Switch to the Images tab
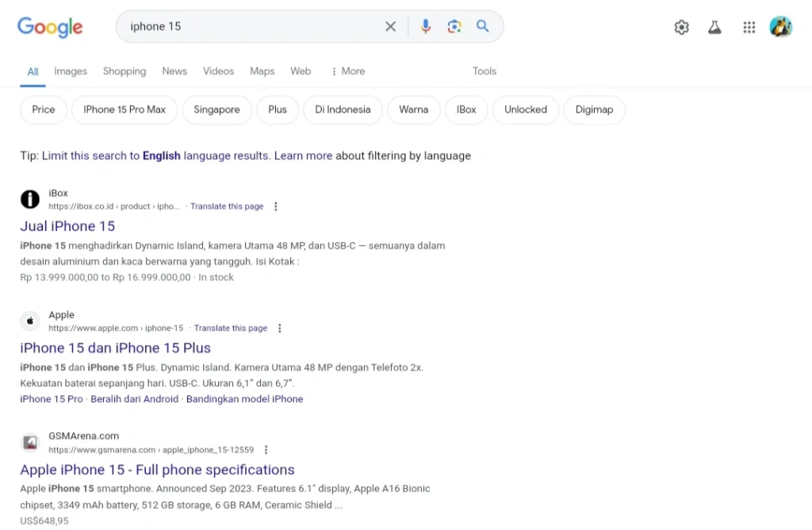Image resolution: width=812 pixels, height=530 pixels. tap(71, 71)
